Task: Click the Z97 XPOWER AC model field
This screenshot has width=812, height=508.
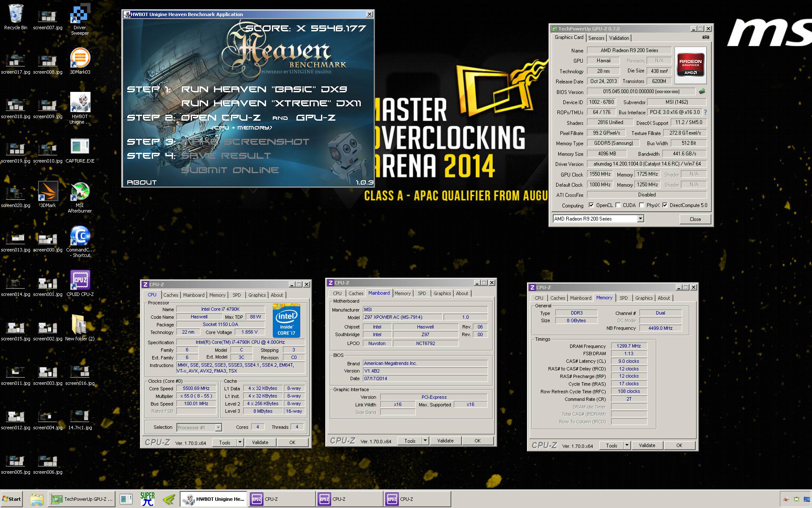Action: point(403,317)
